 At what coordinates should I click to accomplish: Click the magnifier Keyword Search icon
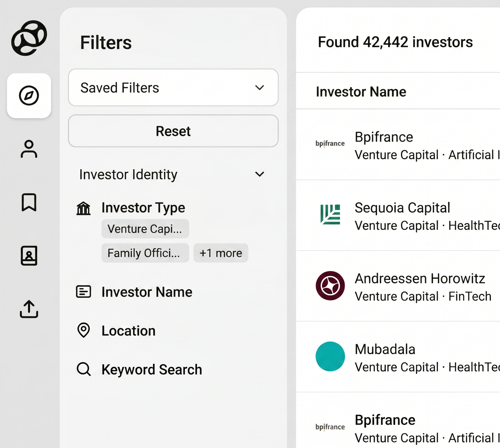84,369
